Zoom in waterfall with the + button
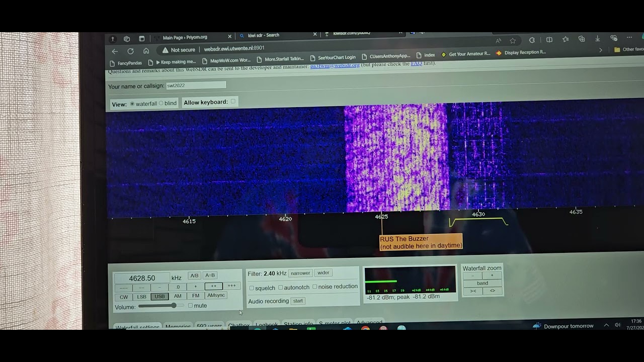Screen dimensions: 644x362 492,276
